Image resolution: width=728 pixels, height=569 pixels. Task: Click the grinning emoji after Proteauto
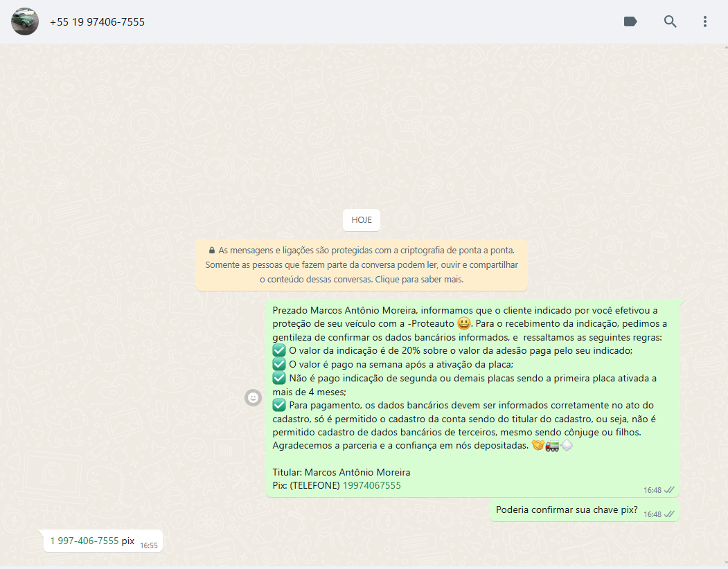click(x=464, y=324)
